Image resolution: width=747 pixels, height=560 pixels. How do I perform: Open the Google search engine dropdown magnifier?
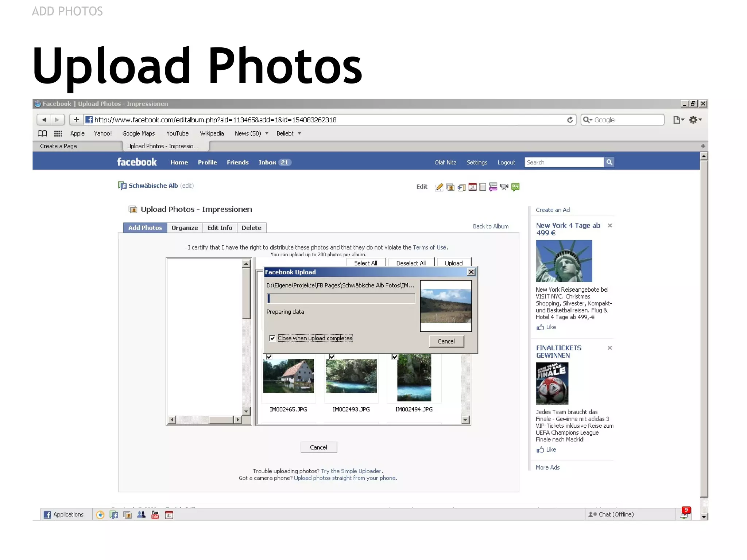pyautogui.click(x=587, y=120)
